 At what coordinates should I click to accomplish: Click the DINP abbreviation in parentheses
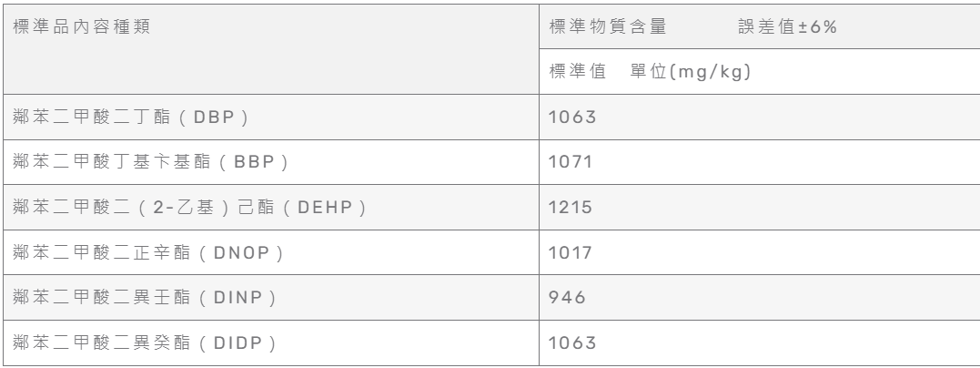pos(238,298)
